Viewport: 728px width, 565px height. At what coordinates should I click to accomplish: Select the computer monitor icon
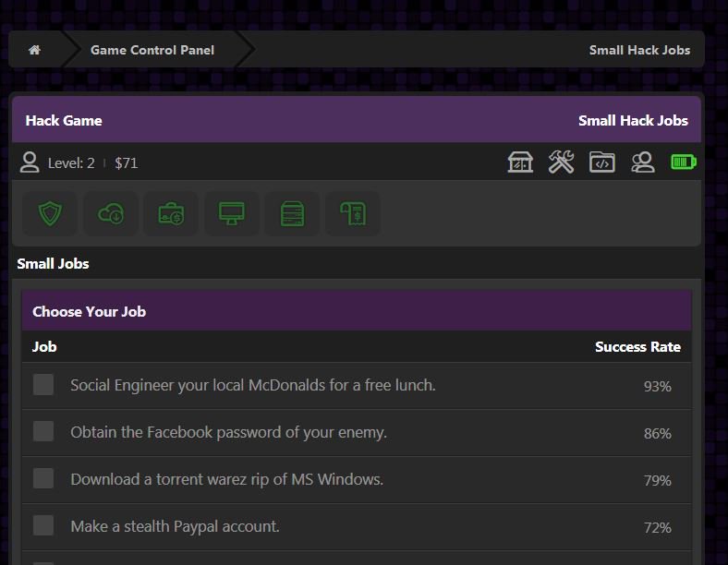[x=232, y=213]
